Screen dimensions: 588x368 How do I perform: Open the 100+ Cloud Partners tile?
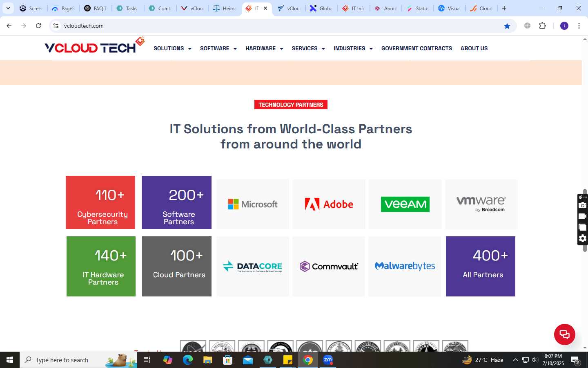[x=177, y=266]
